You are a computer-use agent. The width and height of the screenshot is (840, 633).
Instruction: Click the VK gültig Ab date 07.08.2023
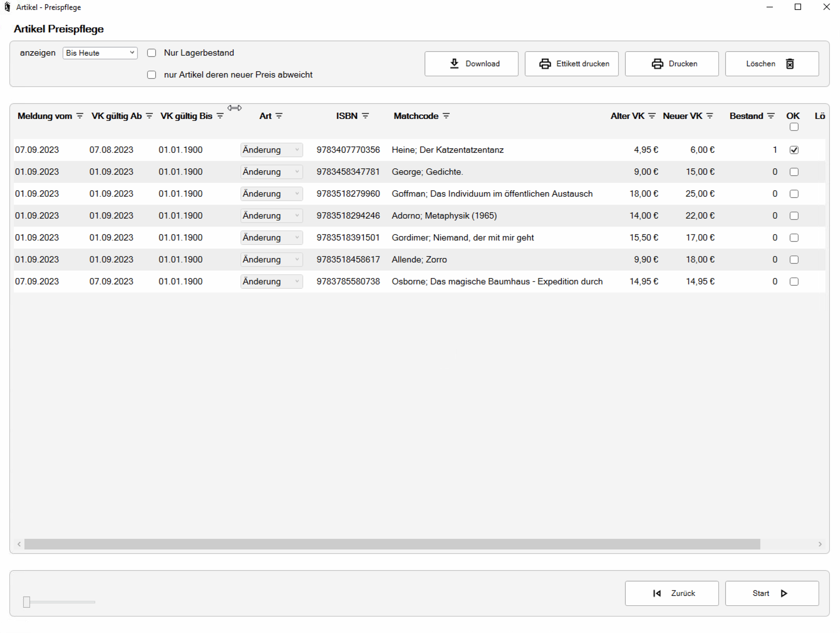[x=111, y=150]
